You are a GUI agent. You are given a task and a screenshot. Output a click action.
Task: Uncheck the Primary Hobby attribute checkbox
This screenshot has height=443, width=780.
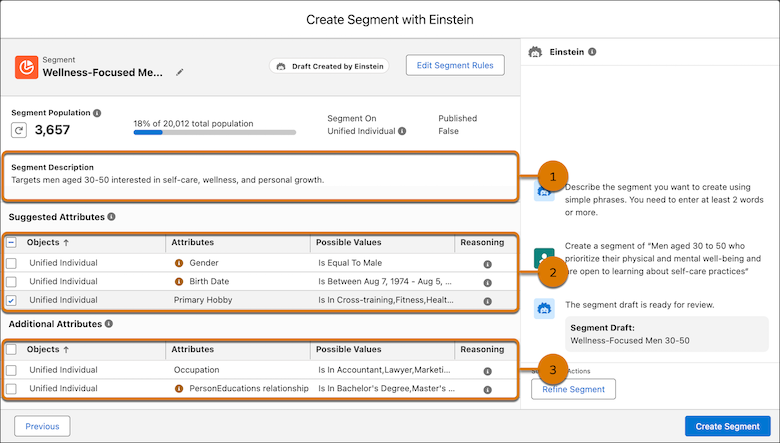12,299
